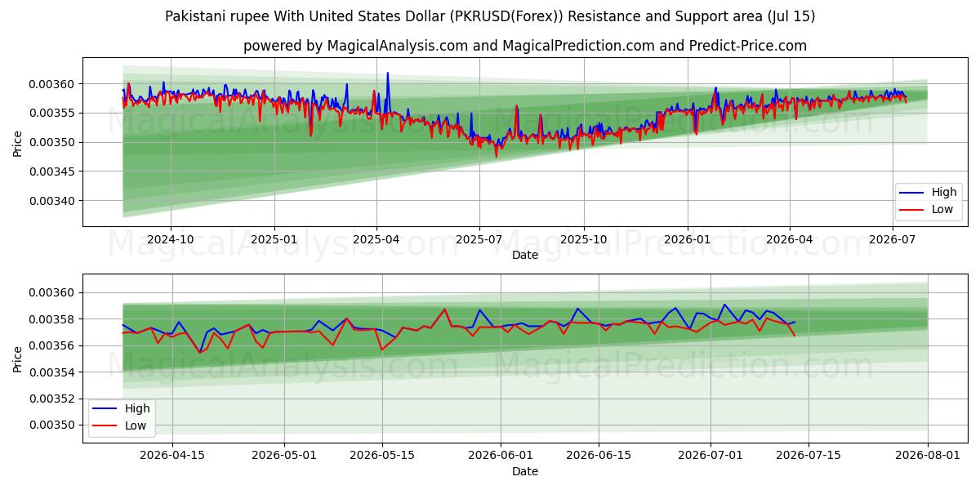The height and width of the screenshot is (490, 980).
Task: Click the 2026-07-15 x-axis tick label
Action: pos(808,456)
